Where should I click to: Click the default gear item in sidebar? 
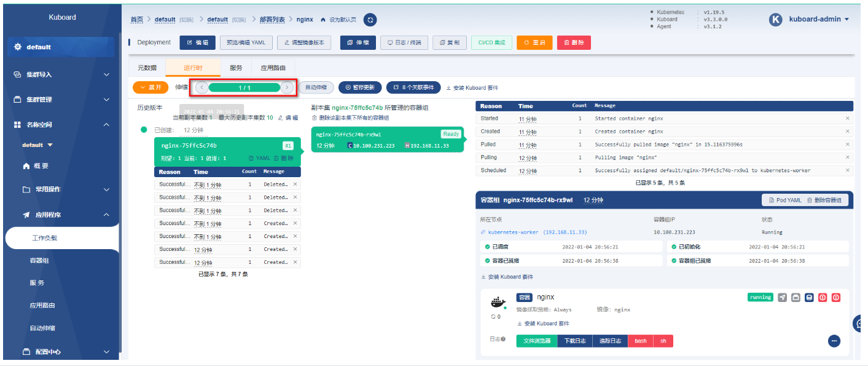pyautogui.click(x=60, y=47)
